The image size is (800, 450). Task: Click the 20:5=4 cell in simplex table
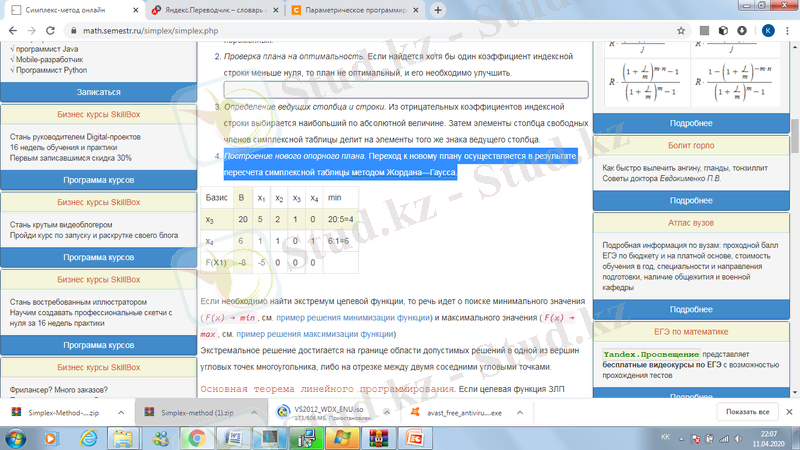(x=340, y=219)
